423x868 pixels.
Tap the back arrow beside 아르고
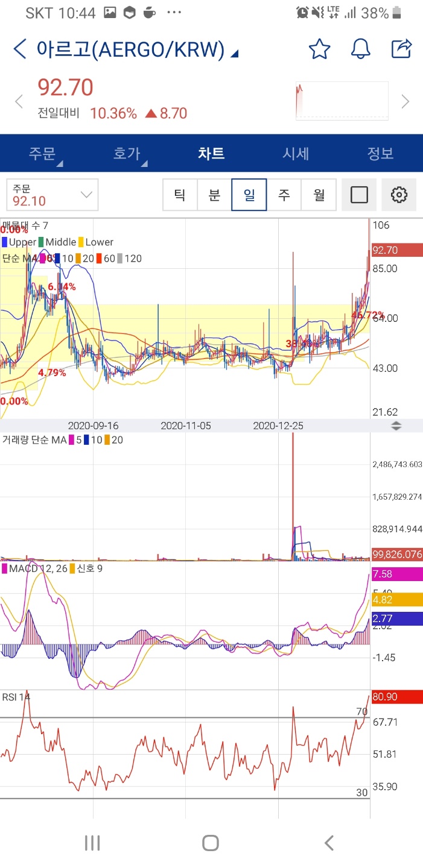point(20,49)
